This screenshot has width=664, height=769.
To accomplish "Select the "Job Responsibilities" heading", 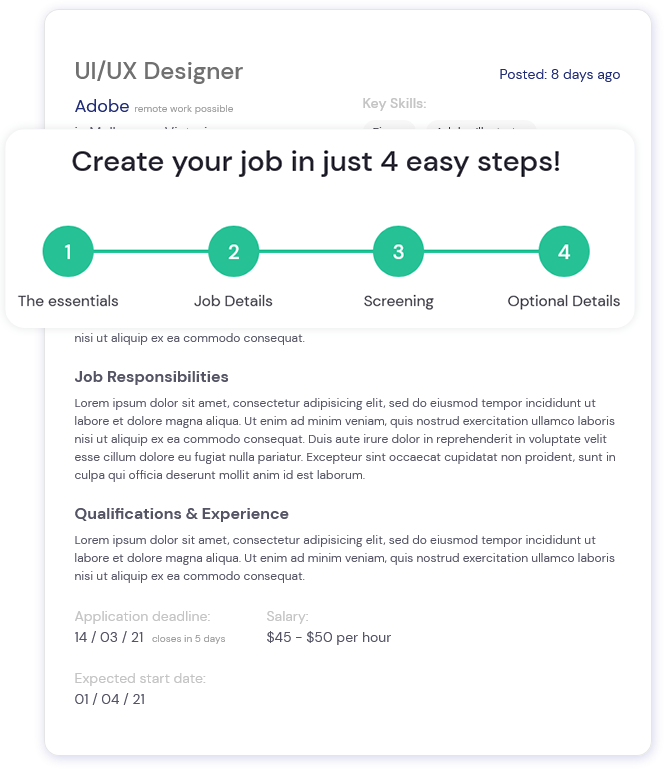I will 152,377.
